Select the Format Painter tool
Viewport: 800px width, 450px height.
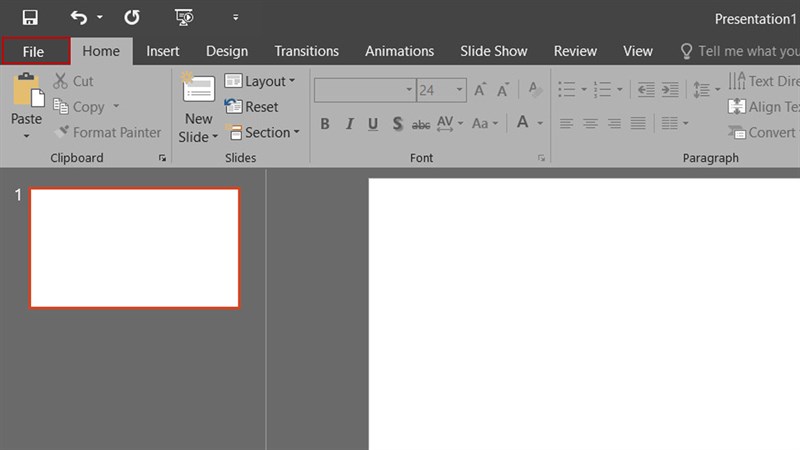tap(107, 132)
